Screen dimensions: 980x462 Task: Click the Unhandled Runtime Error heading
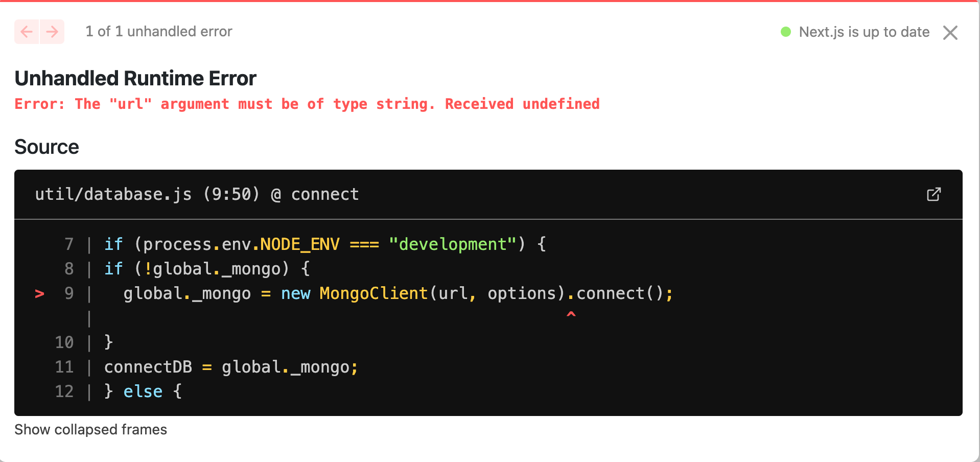click(135, 78)
